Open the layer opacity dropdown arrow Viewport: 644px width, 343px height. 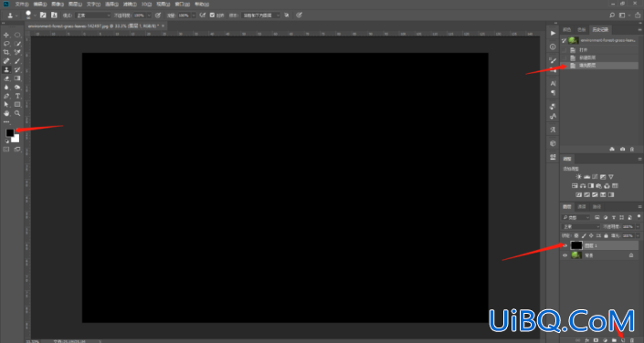click(638, 226)
